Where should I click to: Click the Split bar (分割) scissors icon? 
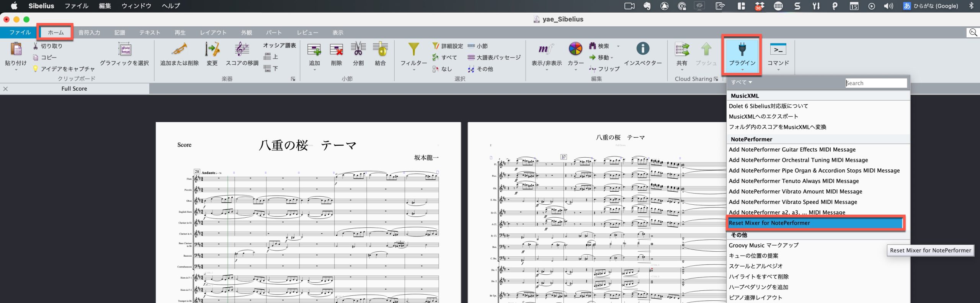358,50
